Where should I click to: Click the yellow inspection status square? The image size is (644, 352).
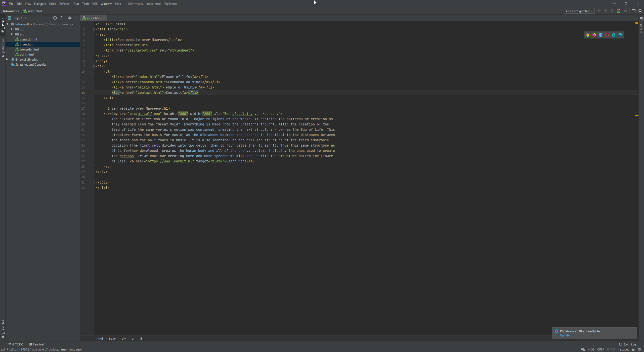coord(636,23)
